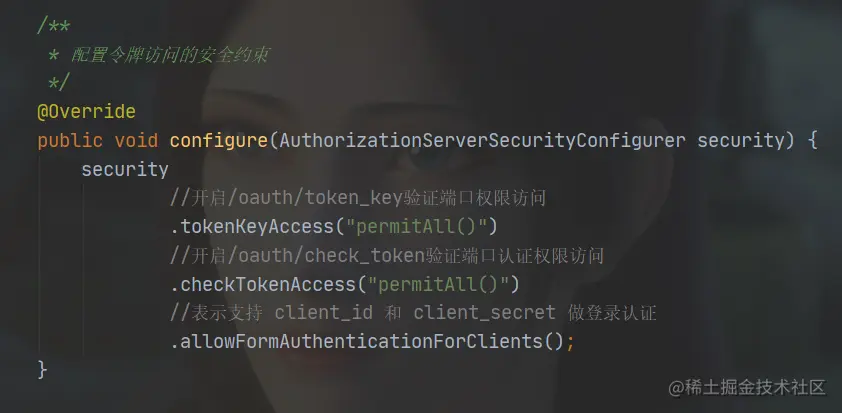
Task: Click the semicolon ending the statement
Action: tap(570, 342)
